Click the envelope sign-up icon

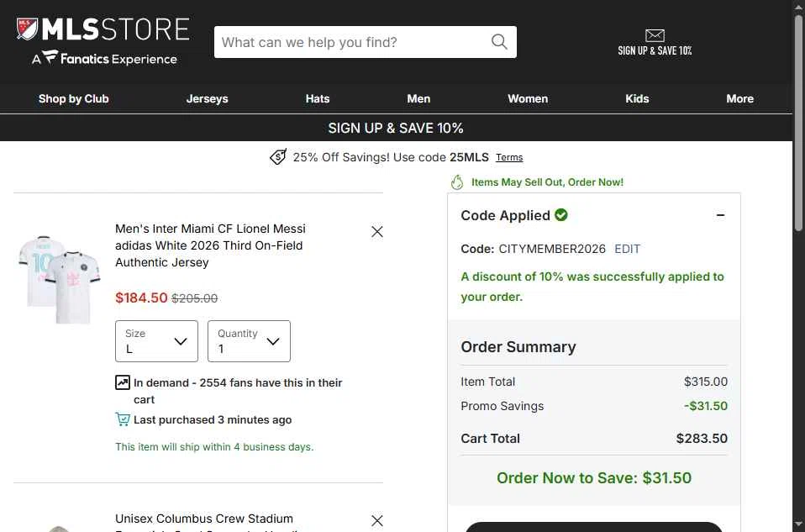point(655,35)
